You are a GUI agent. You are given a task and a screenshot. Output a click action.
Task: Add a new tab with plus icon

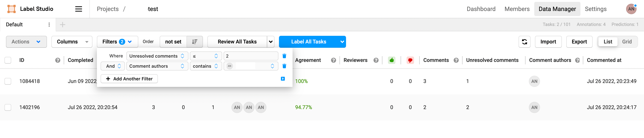pyautogui.click(x=62, y=24)
